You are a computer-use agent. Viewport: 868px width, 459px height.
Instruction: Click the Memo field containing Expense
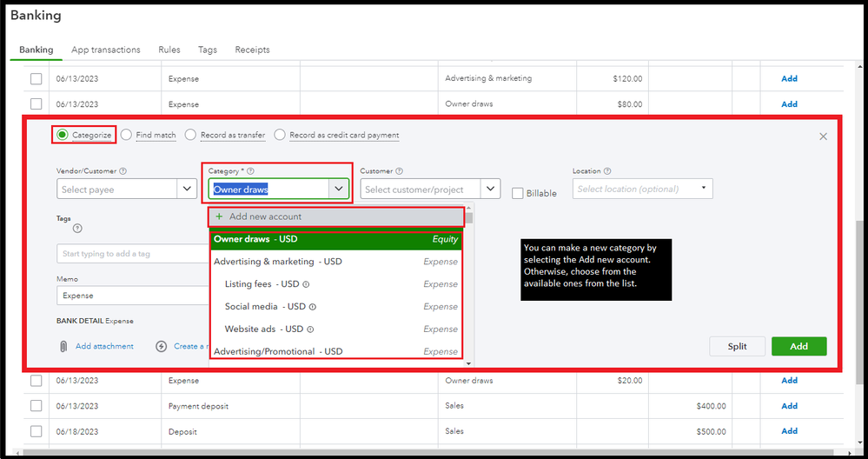[133, 296]
